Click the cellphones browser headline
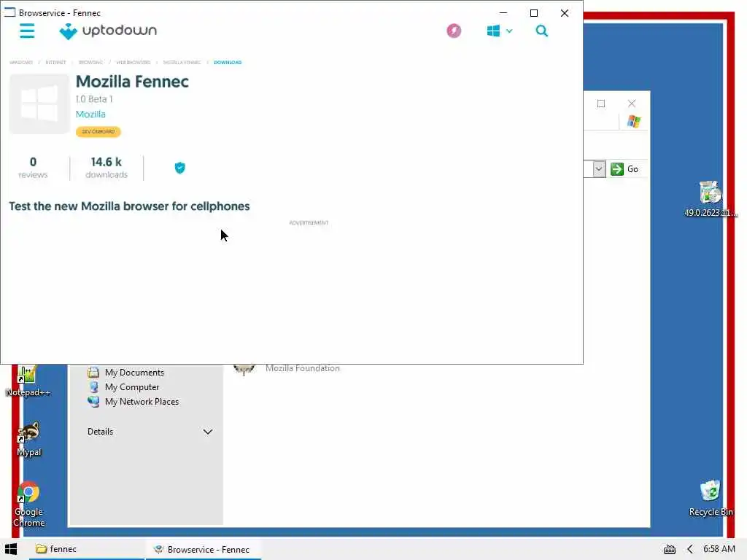Viewport: 747px width, 560px height. point(129,206)
